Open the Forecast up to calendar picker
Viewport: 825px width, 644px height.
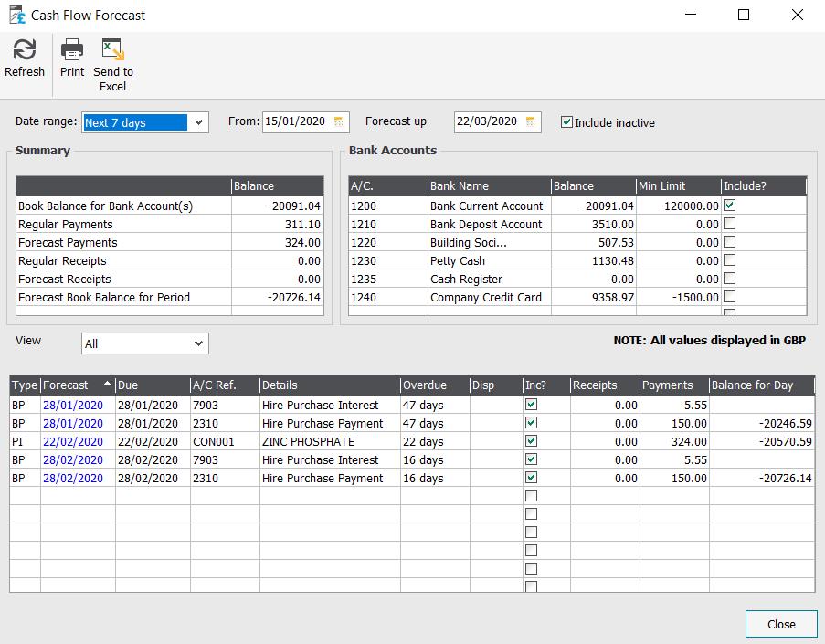click(x=531, y=122)
